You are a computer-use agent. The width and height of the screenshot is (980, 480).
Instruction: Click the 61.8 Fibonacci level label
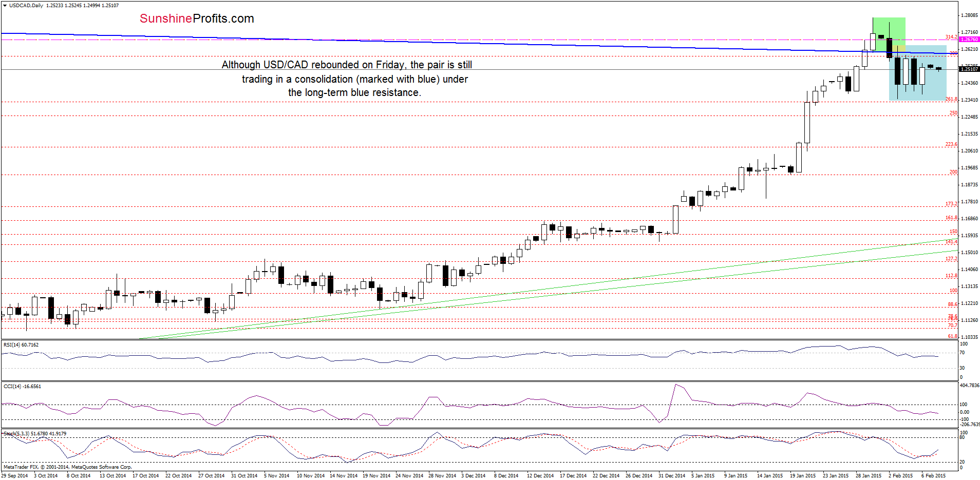[x=952, y=336]
